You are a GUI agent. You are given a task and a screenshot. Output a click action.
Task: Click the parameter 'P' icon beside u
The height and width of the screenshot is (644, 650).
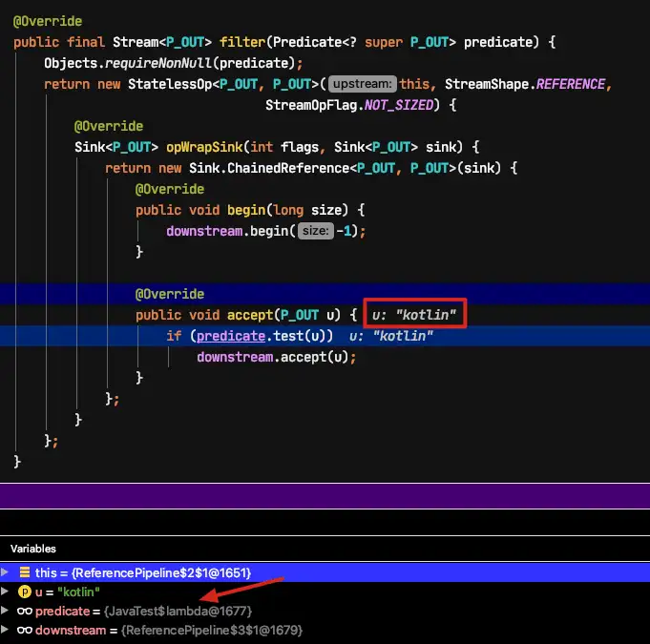tap(25, 592)
